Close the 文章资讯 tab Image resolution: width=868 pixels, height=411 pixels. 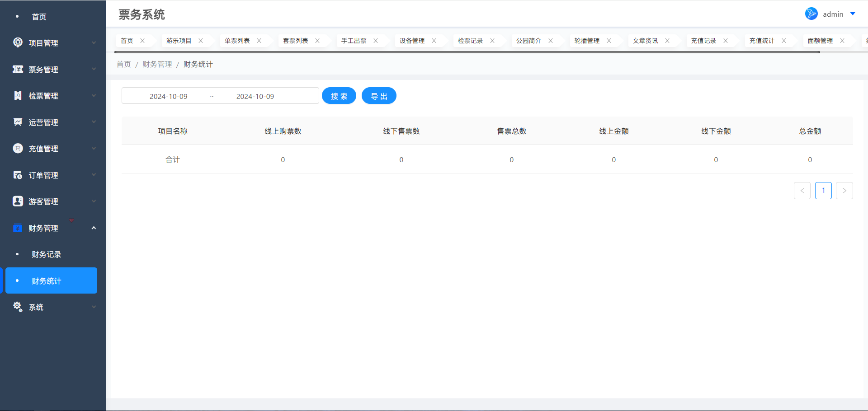(667, 41)
